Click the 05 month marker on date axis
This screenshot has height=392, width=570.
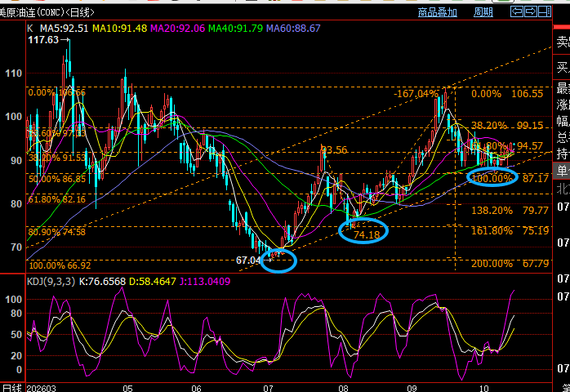[127, 389]
